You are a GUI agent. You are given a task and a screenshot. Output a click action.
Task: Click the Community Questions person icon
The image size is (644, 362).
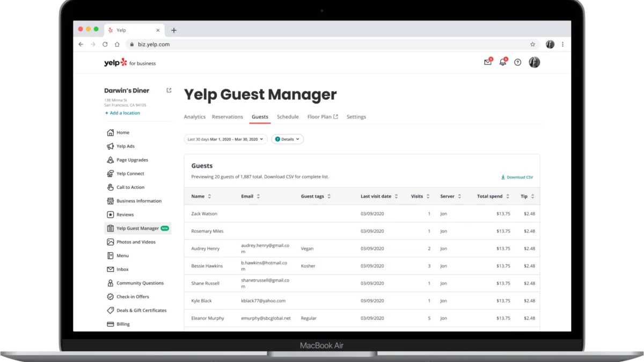[x=111, y=283]
